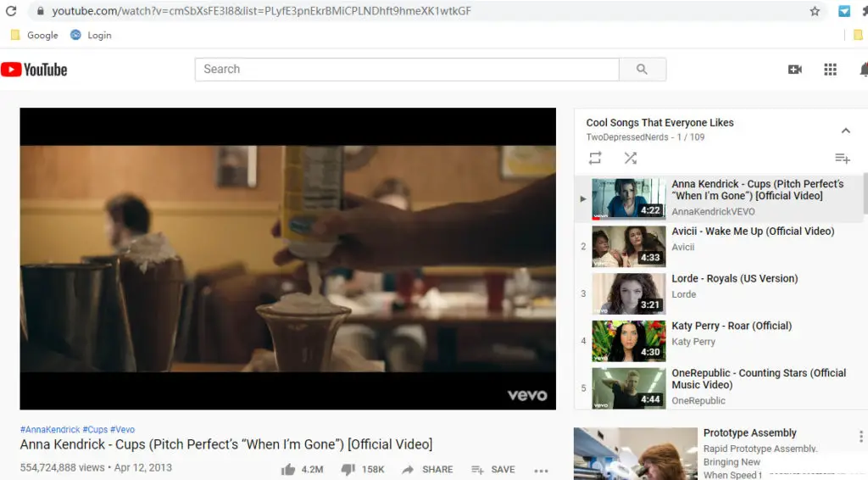Toggle loop playlist button
The image size is (868, 480).
click(595, 159)
